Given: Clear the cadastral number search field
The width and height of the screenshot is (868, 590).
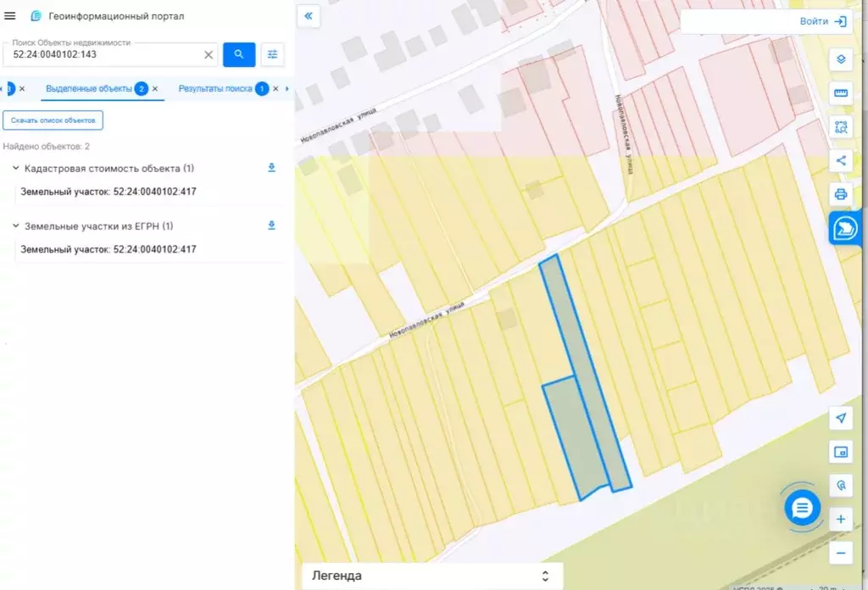Looking at the screenshot, I should pyautogui.click(x=209, y=54).
